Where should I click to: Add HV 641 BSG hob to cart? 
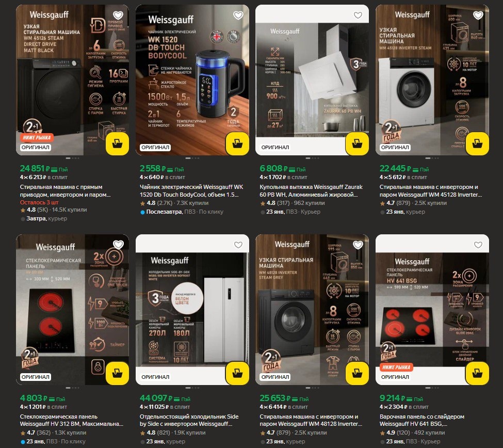pos(477,373)
